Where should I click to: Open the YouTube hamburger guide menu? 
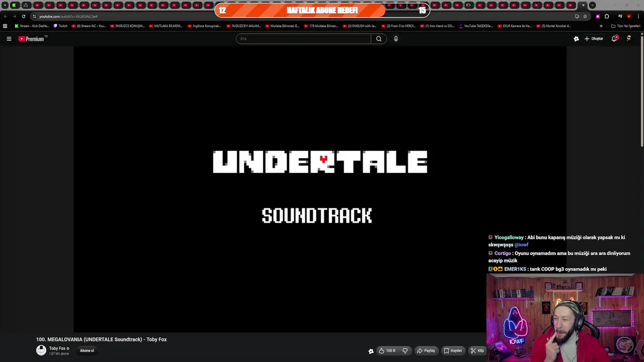coord(9,39)
